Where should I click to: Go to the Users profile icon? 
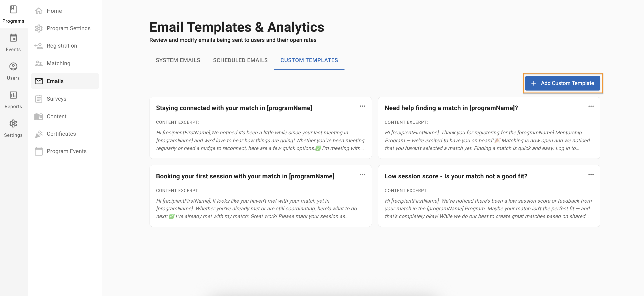click(x=13, y=66)
